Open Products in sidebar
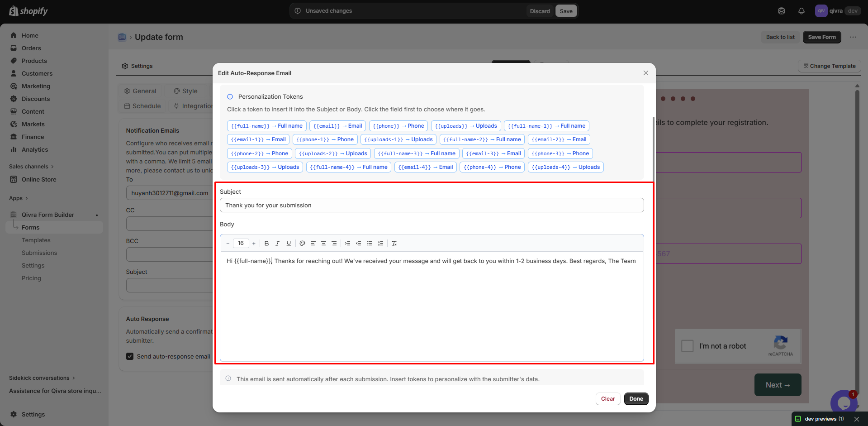This screenshot has height=426, width=868. (x=34, y=61)
